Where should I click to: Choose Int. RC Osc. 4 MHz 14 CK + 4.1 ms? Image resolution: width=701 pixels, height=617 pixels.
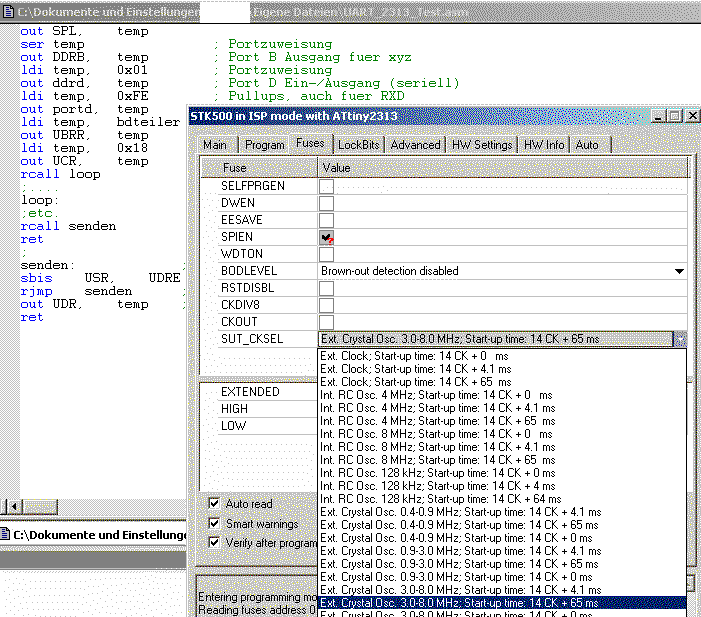(x=502, y=408)
